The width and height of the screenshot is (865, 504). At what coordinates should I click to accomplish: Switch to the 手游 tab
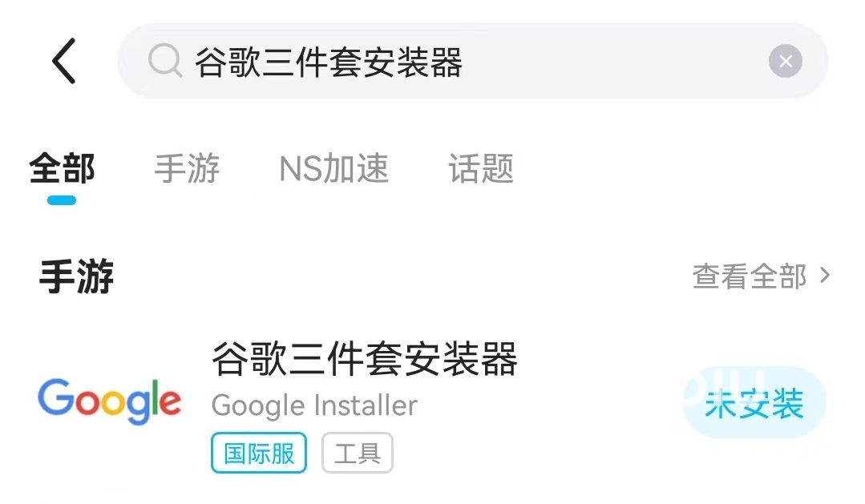(187, 169)
